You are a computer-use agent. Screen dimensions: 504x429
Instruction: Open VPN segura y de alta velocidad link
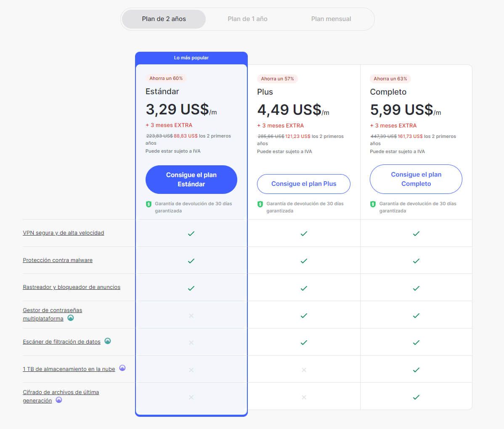(x=64, y=233)
